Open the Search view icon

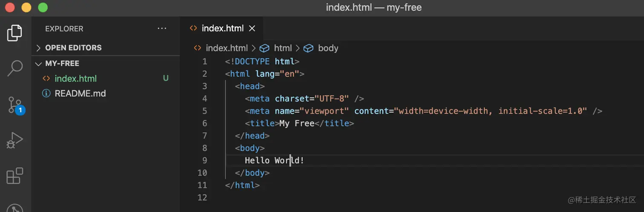[x=15, y=68]
